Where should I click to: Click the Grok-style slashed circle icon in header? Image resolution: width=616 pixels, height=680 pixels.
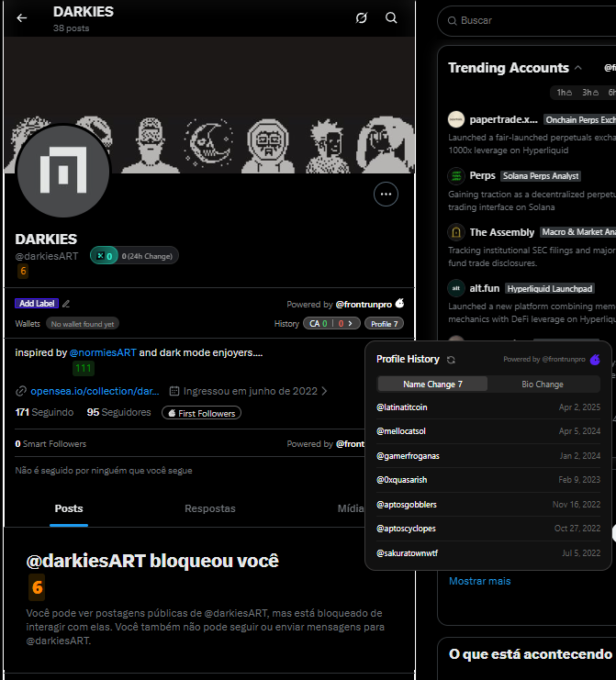[x=362, y=17]
